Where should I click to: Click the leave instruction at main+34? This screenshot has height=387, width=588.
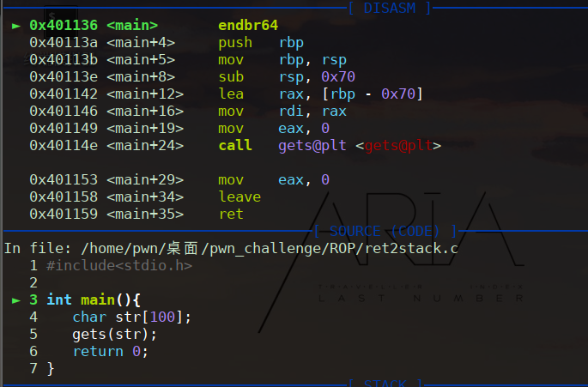click(239, 197)
